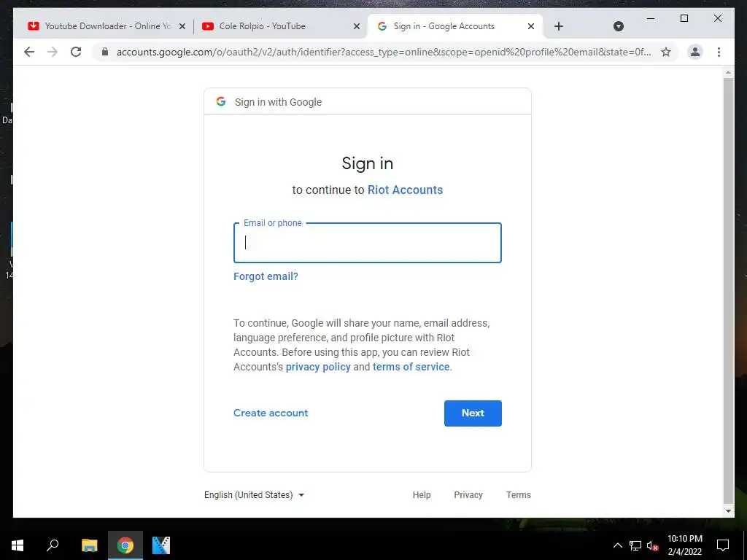This screenshot has height=560, width=747.
Task: Open the English (United States) language dropdown
Action: 254,495
